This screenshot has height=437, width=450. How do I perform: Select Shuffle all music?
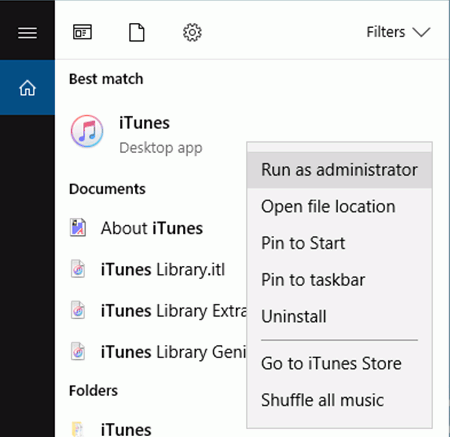pyautogui.click(x=339, y=400)
